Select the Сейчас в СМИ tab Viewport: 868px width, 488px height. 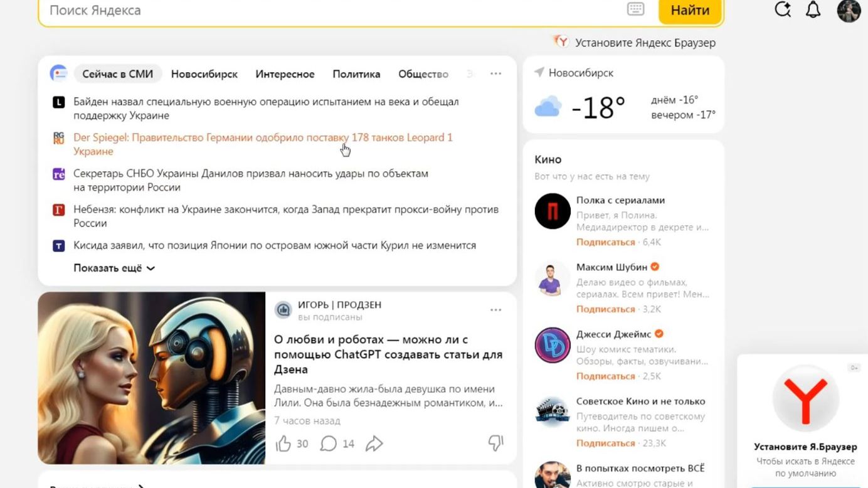click(x=118, y=74)
